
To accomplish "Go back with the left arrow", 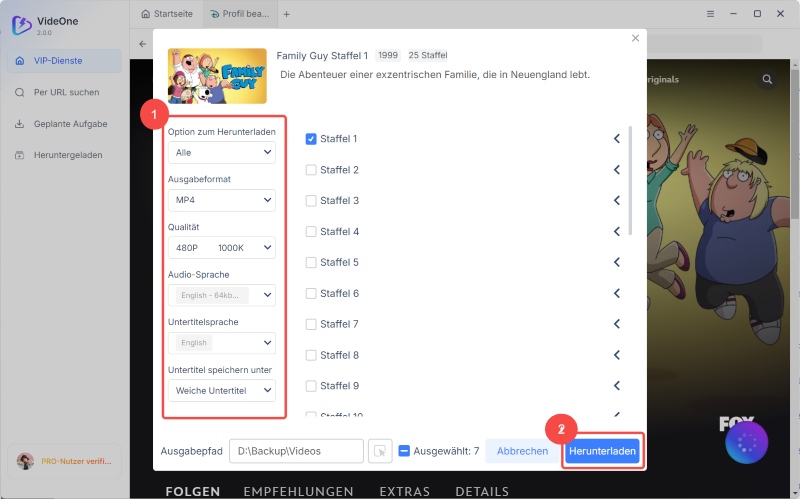I will pos(142,44).
